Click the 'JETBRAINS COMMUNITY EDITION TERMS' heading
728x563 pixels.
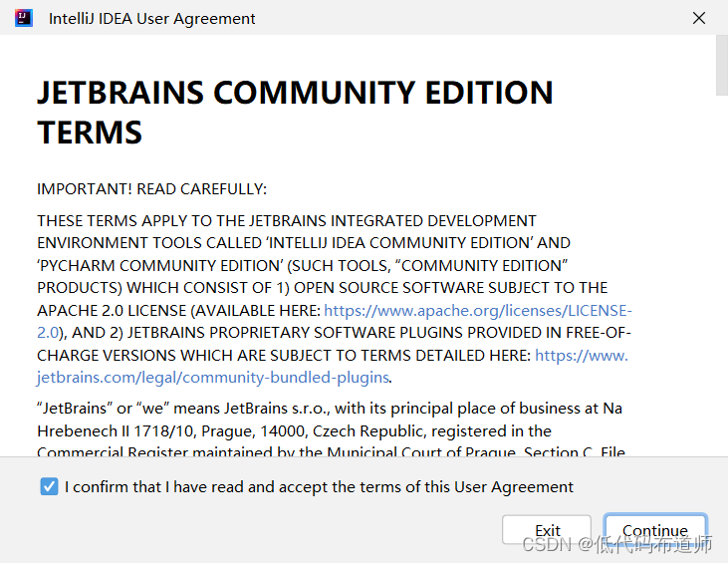click(x=296, y=112)
